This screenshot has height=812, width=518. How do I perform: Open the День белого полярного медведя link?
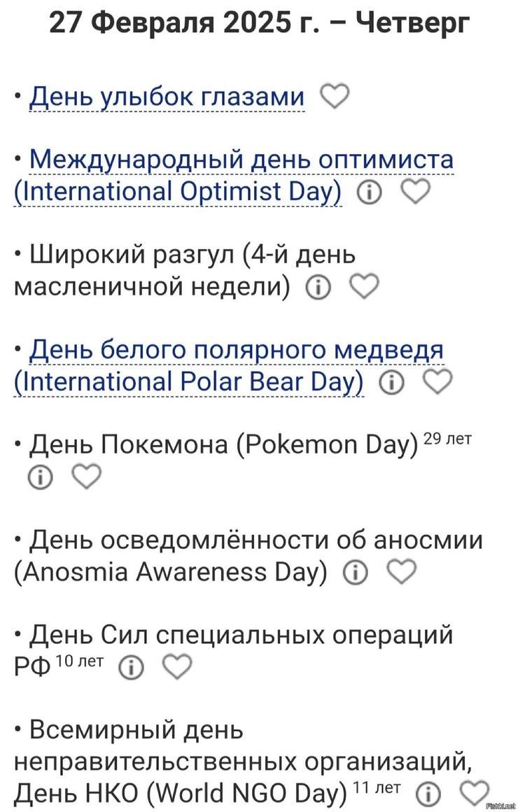(229, 366)
